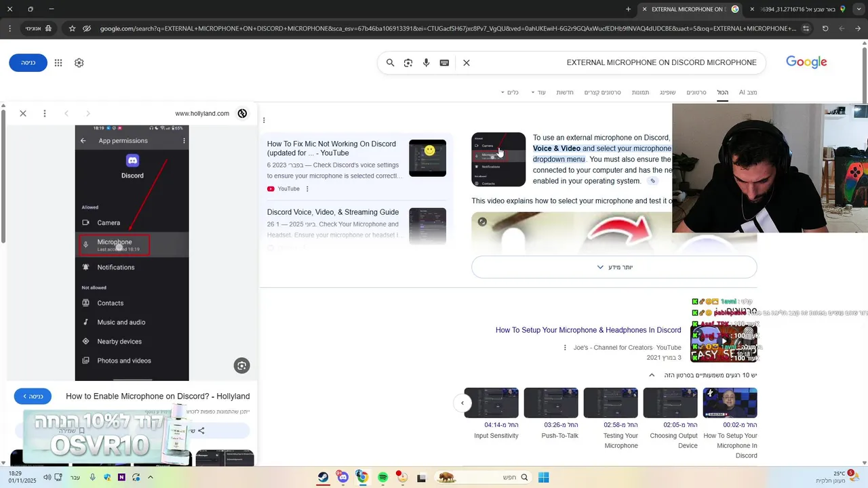Open the on-screen keyboard input tool
The width and height of the screenshot is (868, 488).
[x=444, y=62]
